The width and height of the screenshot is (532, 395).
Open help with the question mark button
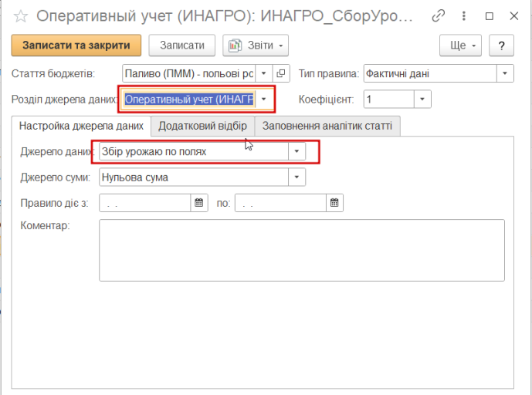[x=501, y=45]
